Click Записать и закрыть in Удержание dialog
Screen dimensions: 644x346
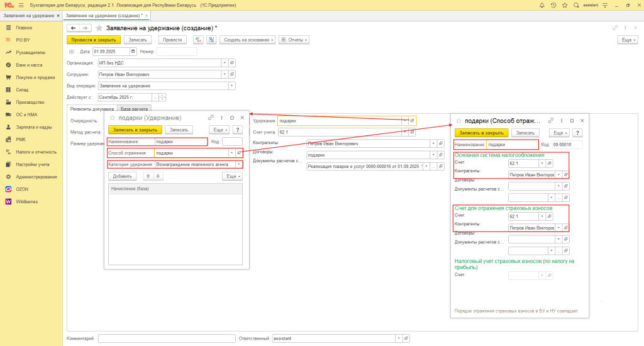[x=135, y=130]
